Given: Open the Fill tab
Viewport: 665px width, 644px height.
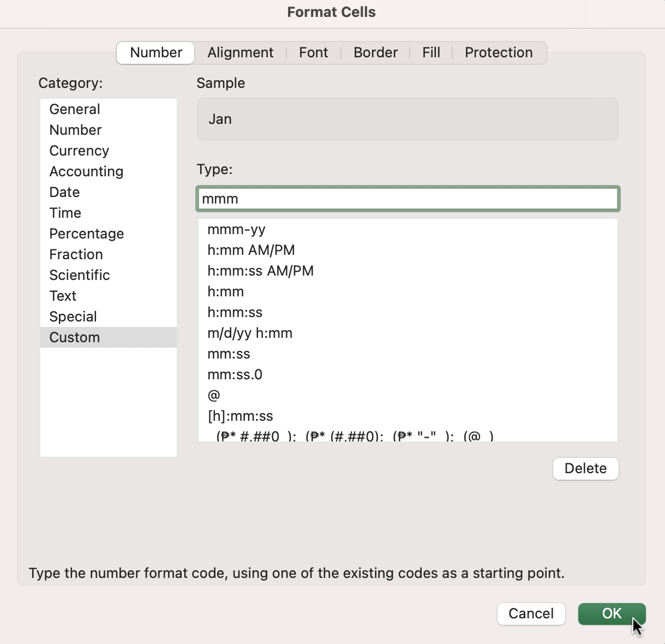Looking at the screenshot, I should 431,53.
